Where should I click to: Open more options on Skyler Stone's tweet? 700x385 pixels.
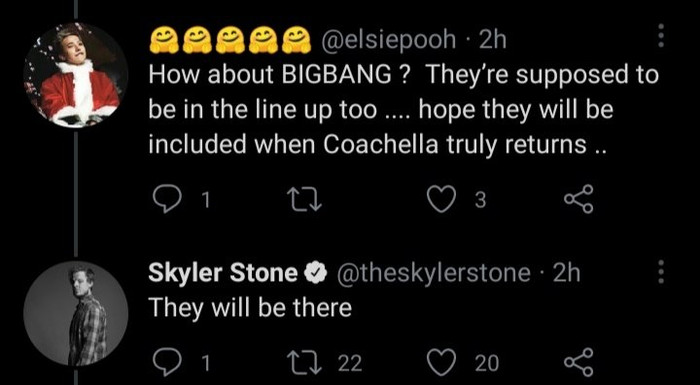tap(662, 272)
